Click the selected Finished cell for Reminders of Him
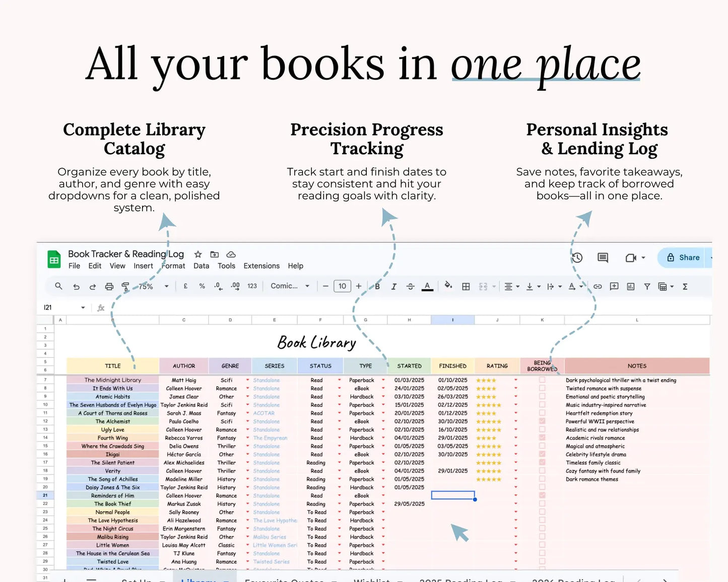The image size is (728, 582). click(x=453, y=495)
